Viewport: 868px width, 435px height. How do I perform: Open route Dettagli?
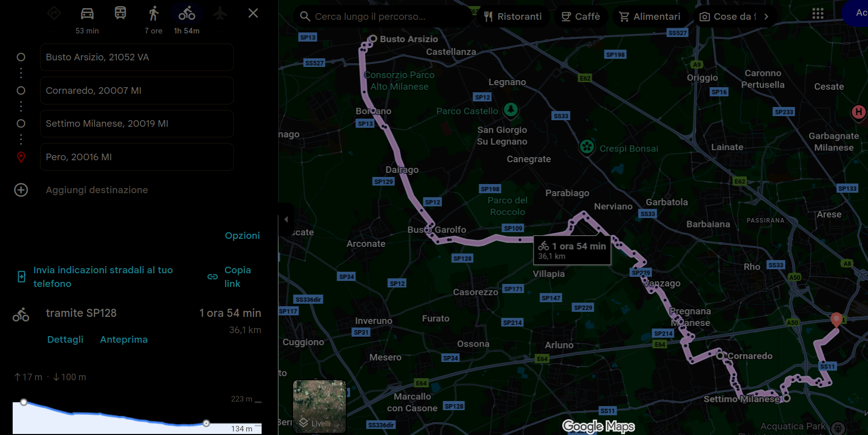click(x=65, y=340)
